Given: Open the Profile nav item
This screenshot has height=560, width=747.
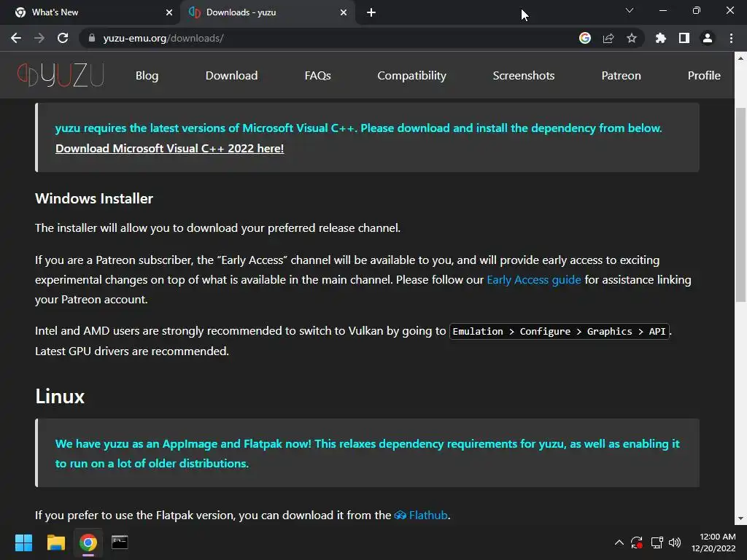Looking at the screenshot, I should (x=704, y=76).
